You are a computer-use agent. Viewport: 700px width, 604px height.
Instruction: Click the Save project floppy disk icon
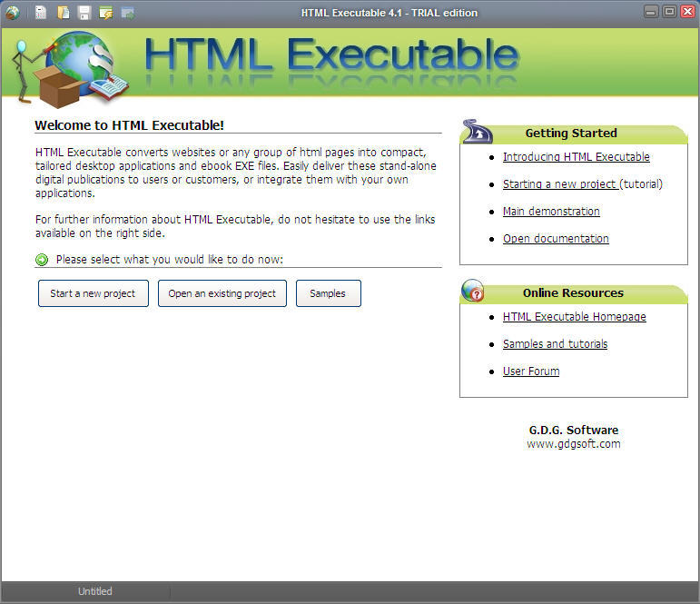84,13
